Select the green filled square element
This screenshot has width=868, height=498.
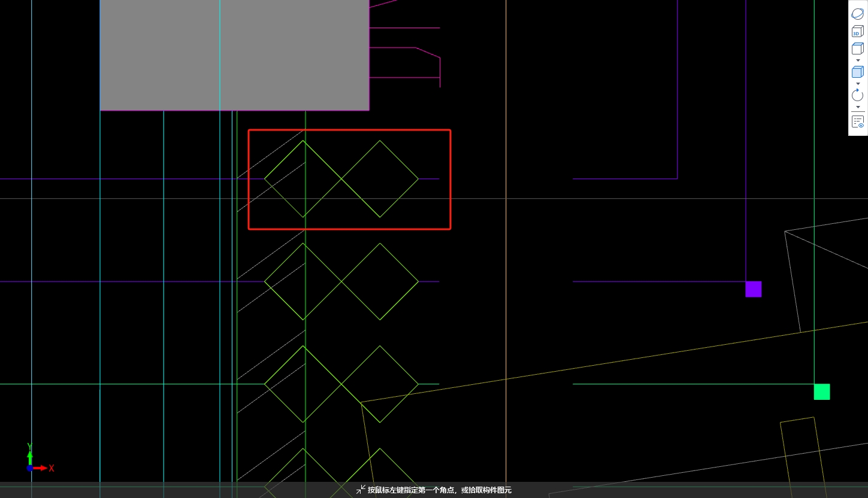[822, 392]
